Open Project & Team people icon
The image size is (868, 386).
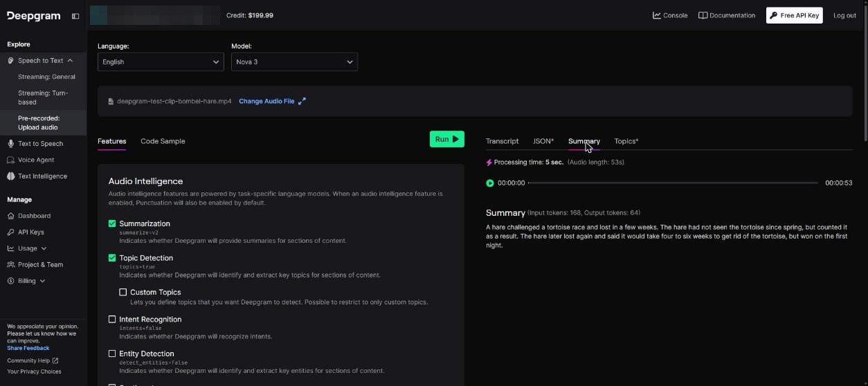11,265
